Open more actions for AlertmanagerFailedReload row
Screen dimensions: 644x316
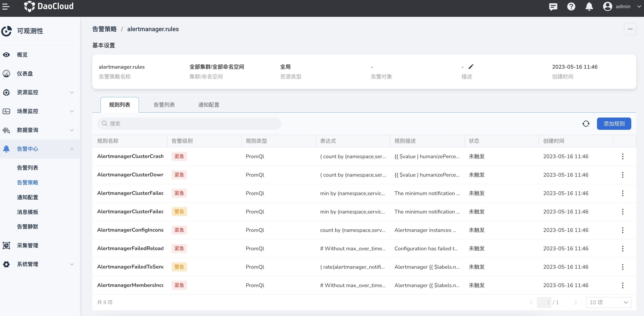622,248
